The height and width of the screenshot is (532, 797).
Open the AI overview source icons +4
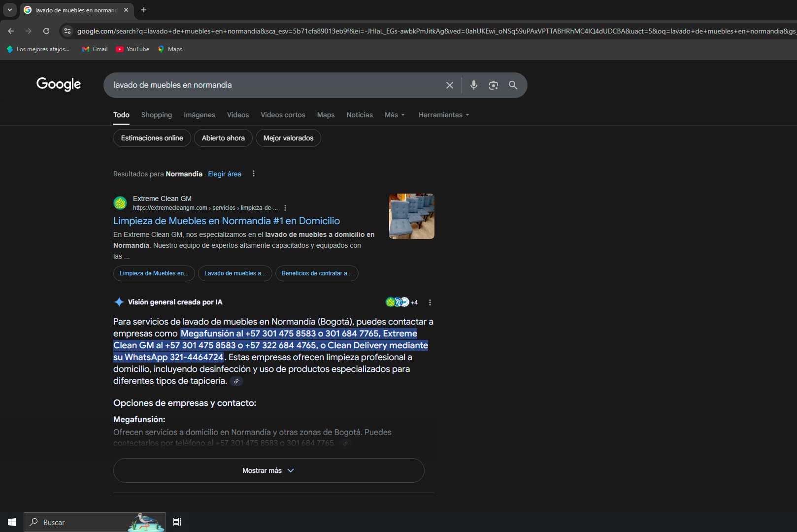click(x=401, y=302)
